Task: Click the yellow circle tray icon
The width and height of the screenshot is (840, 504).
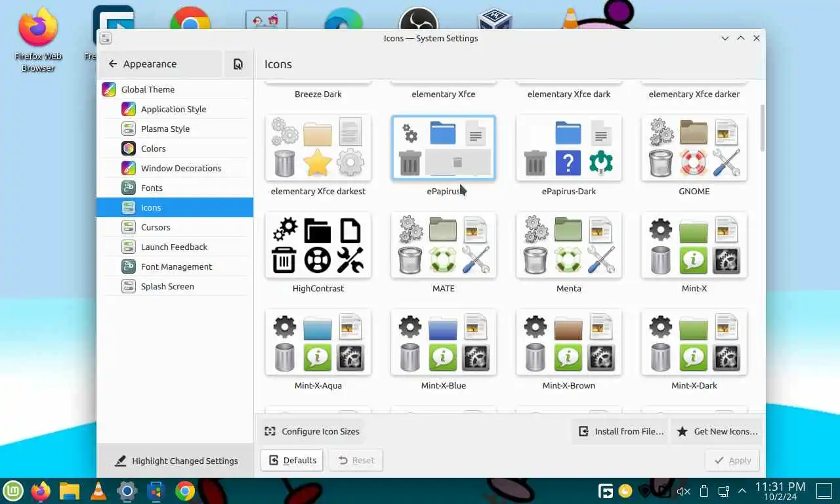Action: pyautogui.click(x=625, y=491)
